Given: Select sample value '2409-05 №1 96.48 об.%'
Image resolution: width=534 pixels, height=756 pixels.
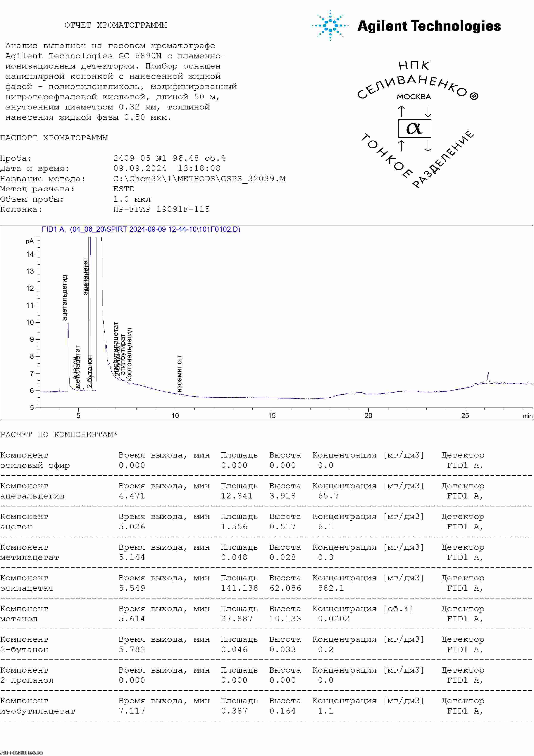Looking at the screenshot, I should [169, 158].
